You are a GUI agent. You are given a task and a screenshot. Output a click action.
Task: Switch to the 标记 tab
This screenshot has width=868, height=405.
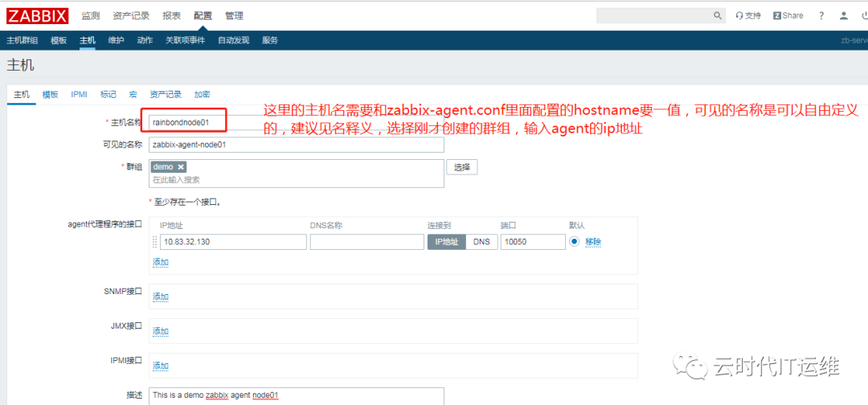[x=108, y=95]
